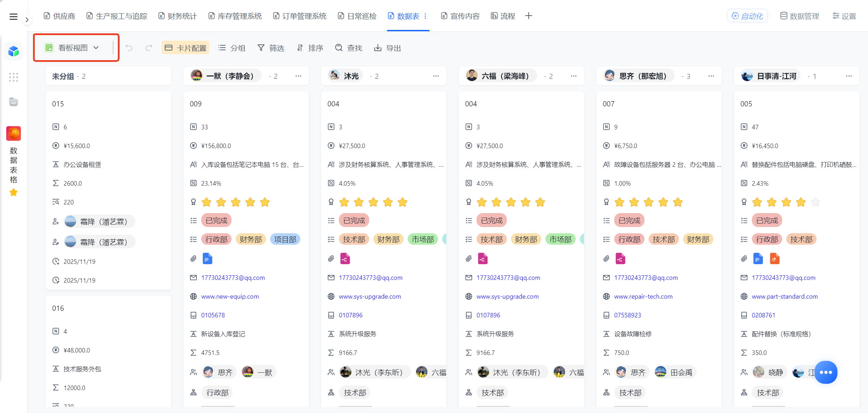Image resolution: width=868 pixels, height=413 pixels.
Task: Open the blue document attachment on card 005
Action: click(x=758, y=259)
